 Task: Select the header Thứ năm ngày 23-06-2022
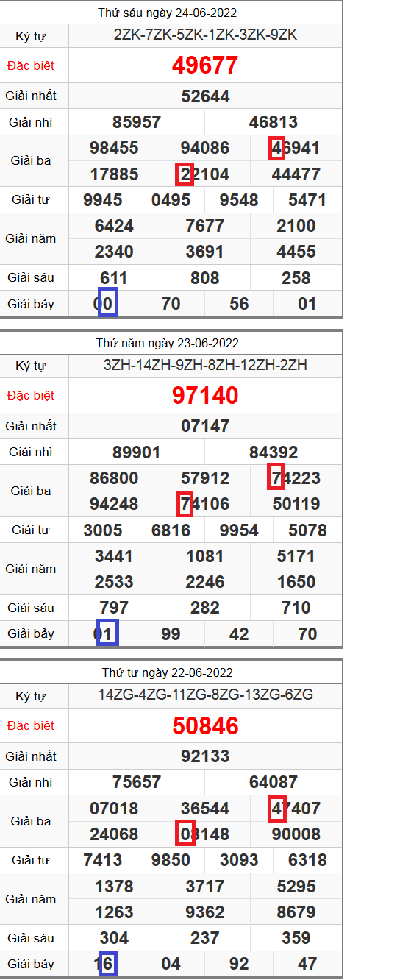(168, 343)
